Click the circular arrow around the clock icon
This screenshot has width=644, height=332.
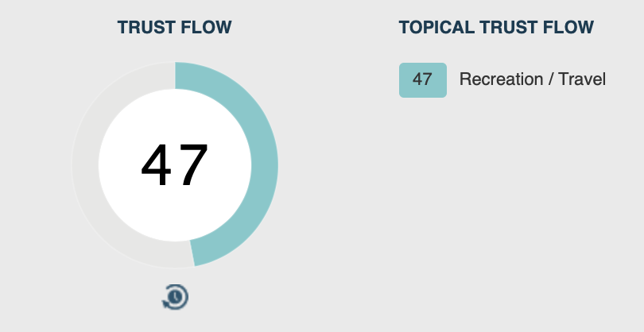pos(166,304)
